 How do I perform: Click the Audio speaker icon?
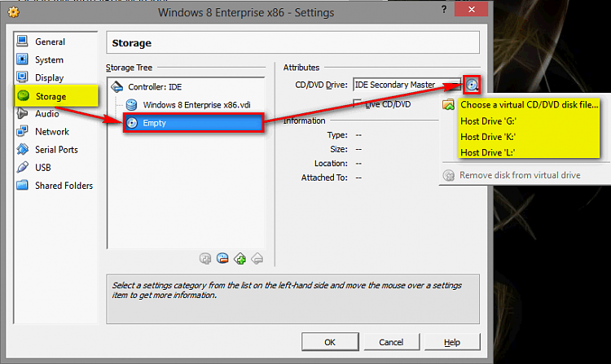(x=22, y=113)
